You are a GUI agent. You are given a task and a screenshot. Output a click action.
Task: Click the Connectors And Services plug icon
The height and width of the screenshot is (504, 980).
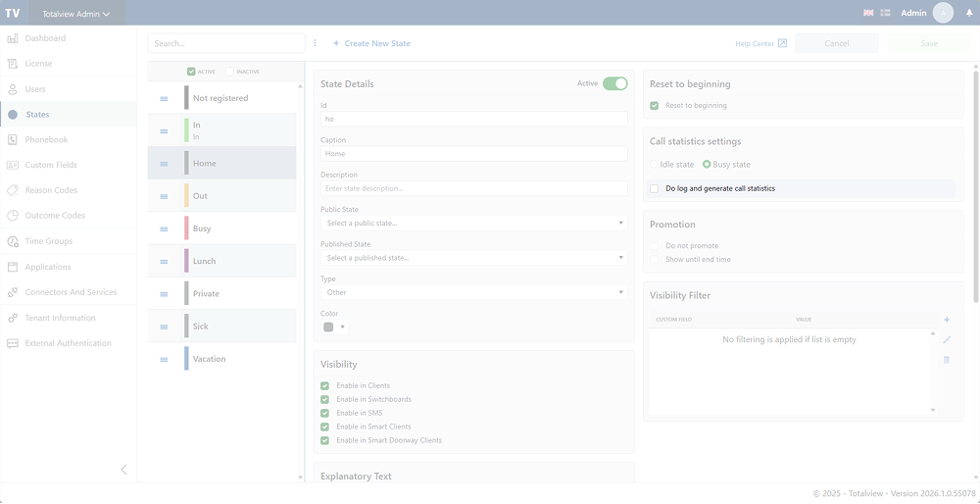[x=12, y=292]
